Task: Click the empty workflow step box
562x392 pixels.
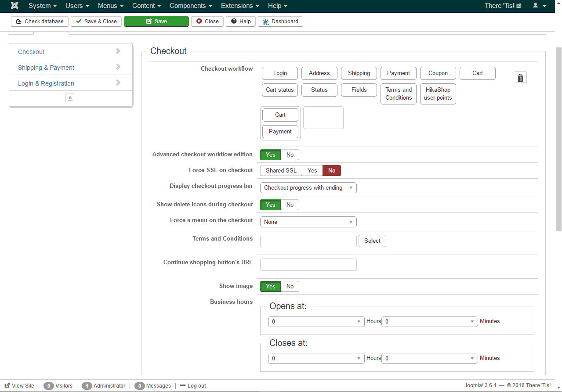Action: pos(323,118)
